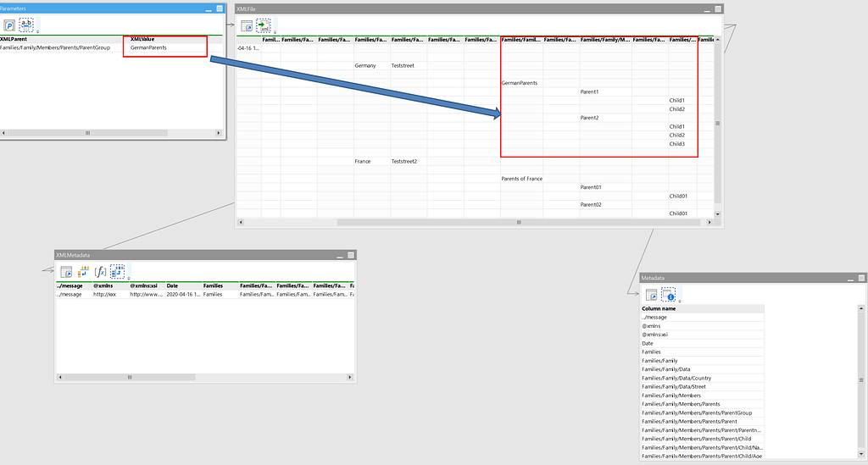
Task: Minimize the Metadata window
Action: pos(850,280)
